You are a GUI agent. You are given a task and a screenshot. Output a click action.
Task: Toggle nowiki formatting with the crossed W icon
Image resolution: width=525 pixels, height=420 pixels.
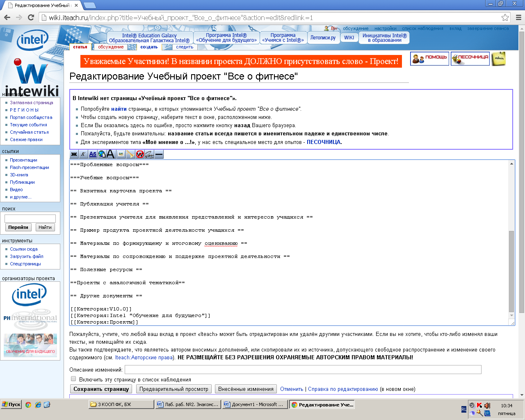click(140, 154)
